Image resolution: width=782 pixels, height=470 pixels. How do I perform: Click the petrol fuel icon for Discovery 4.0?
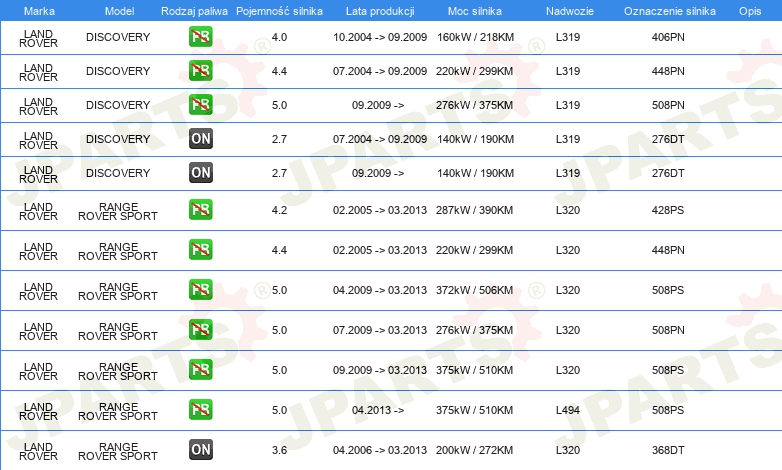pyautogui.click(x=200, y=37)
